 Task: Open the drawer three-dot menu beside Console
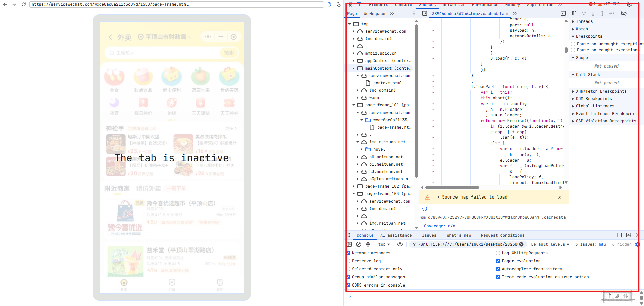pos(349,235)
